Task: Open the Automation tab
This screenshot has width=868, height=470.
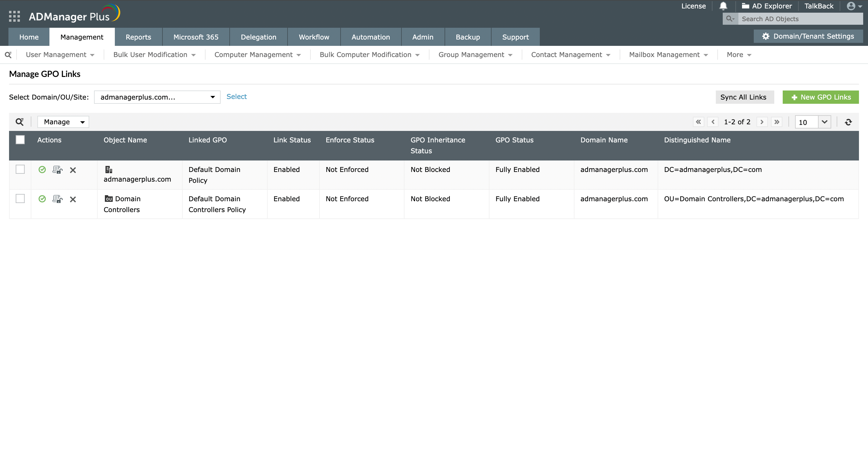Action: pos(370,37)
